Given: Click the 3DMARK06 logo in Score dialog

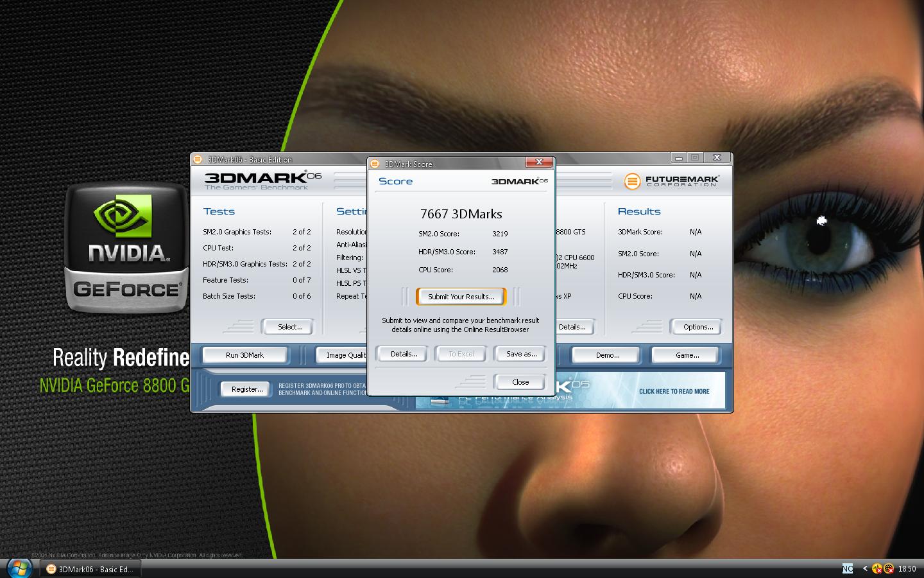Looking at the screenshot, I should click(520, 181).
